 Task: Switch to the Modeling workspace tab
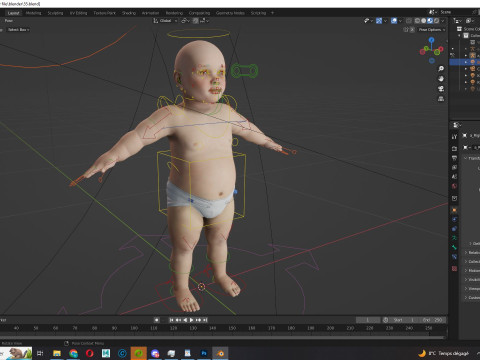click(x=33, y=13)
